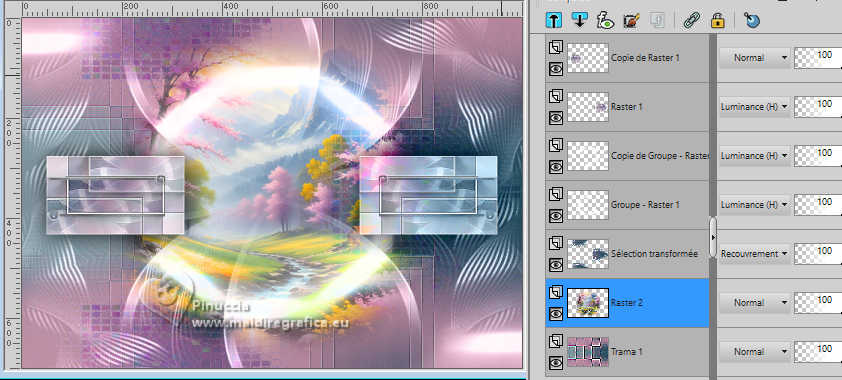The image size is (842, 380).
Task: Click the move layer up arrow icon
Action: (553, 21)
